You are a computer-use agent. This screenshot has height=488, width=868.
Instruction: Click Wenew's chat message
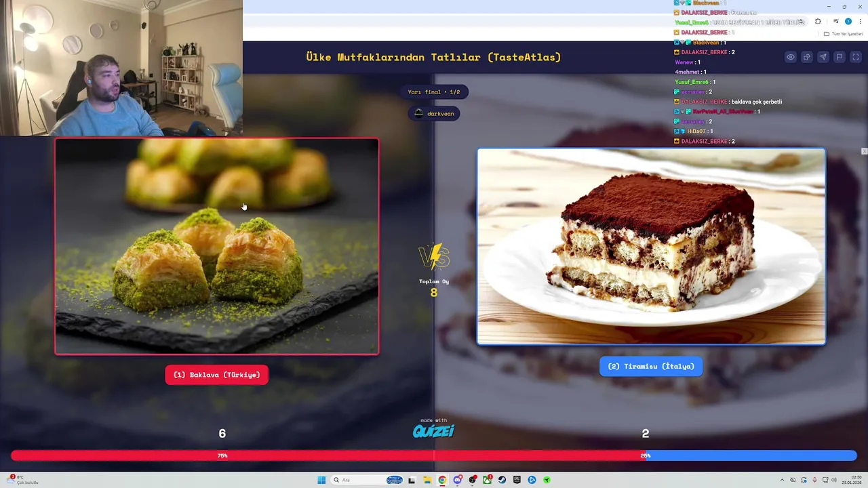click(688, 62)
